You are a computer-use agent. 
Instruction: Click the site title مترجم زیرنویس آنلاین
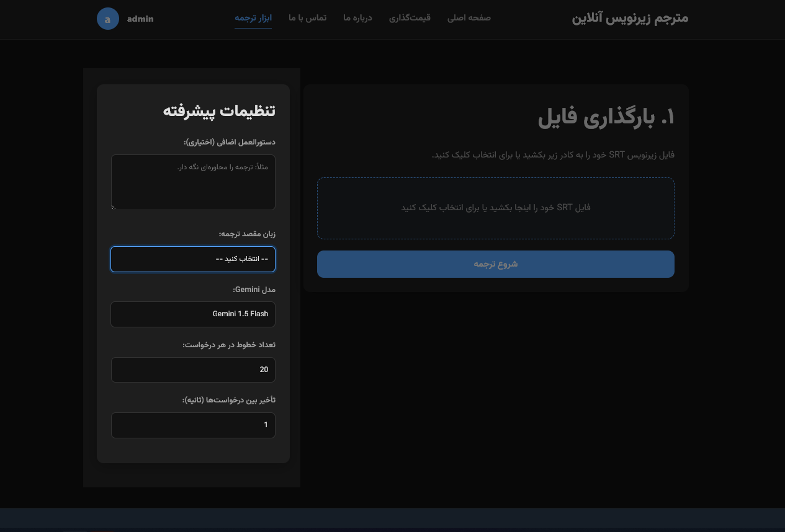(x=630, y=19)
